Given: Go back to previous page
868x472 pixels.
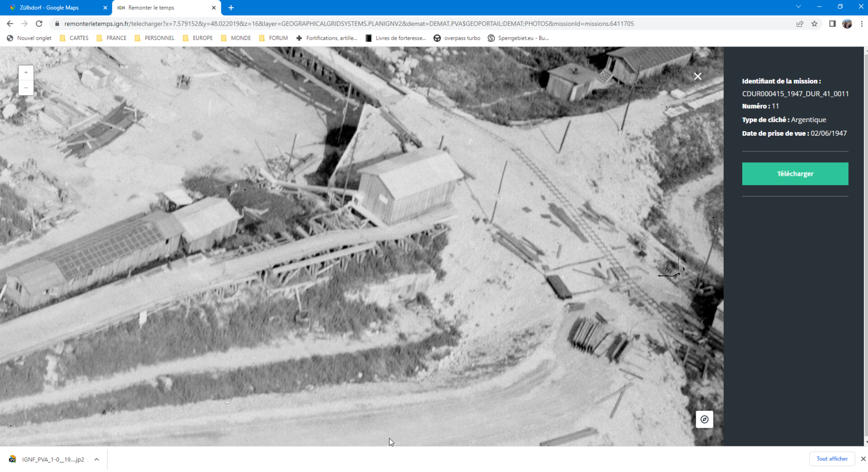Looking at the screenshot, I should tap(10, 24).
